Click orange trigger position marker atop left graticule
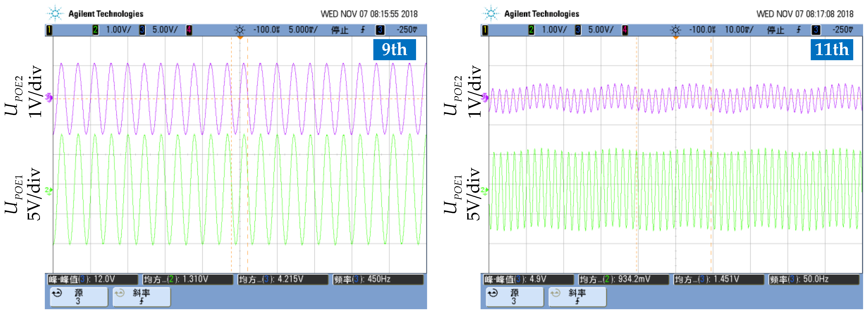 (x=240, y=38)
